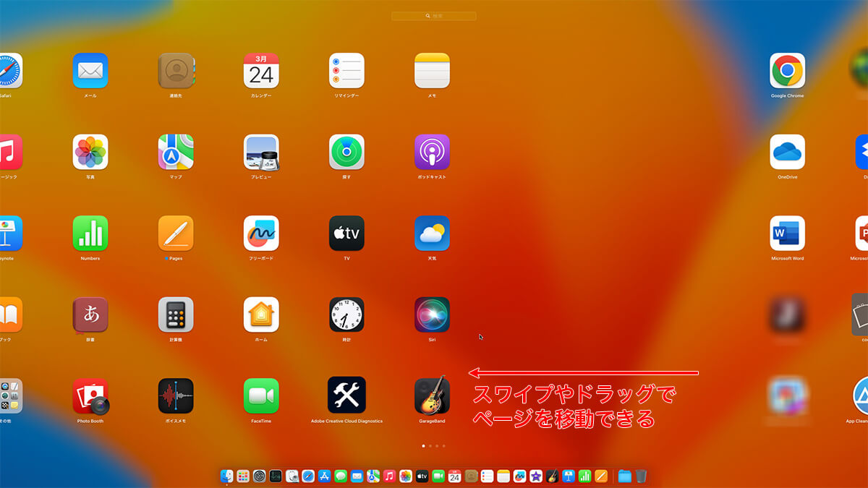Launch GarageBand from Launchpad grid
Image resolution: width=868 pixels, height=488 pixels.
coord(432,395)
